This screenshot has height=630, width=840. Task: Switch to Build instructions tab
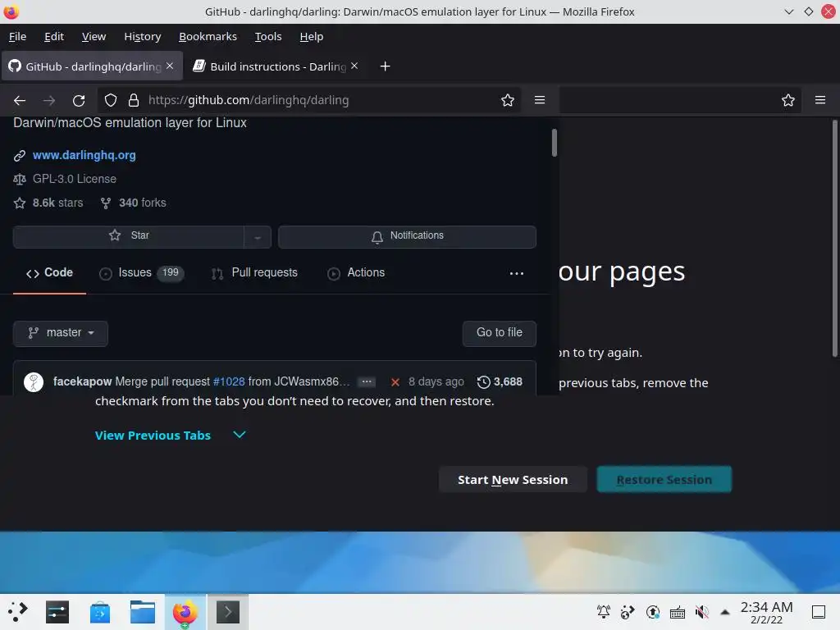point(276,66)
